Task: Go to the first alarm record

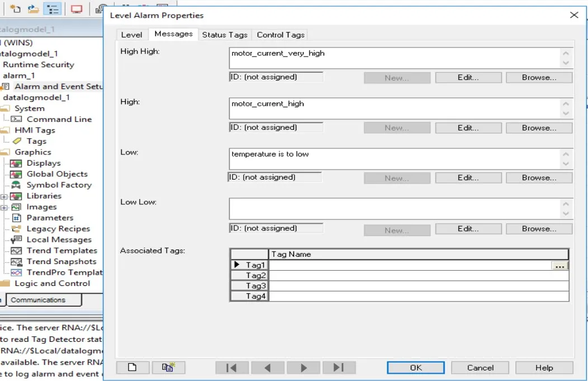Action: click(232, 368)
